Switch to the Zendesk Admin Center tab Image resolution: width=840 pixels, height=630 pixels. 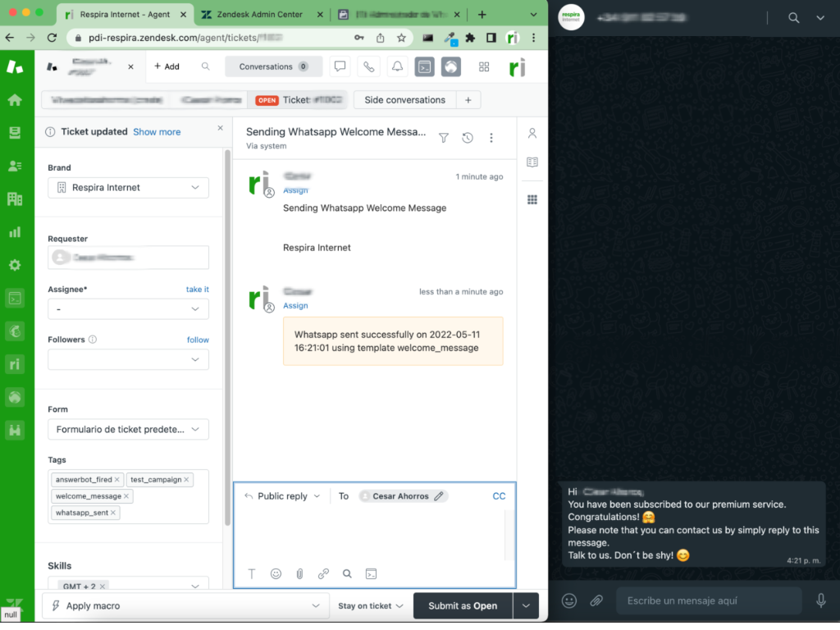261,14
